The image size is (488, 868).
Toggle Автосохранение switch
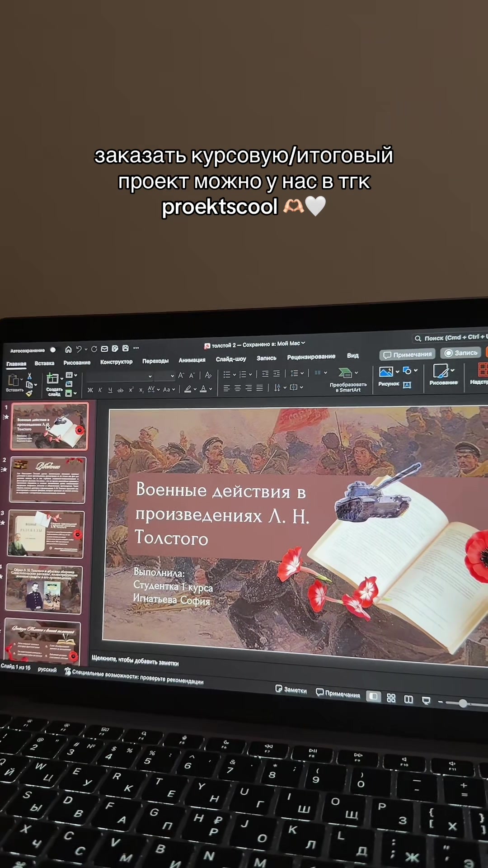coord(52,350)
